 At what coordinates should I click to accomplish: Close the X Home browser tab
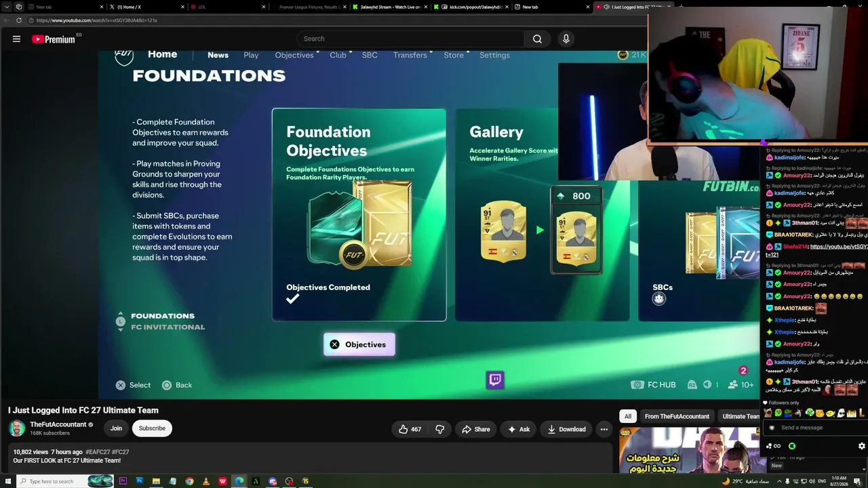click(182, 7)
